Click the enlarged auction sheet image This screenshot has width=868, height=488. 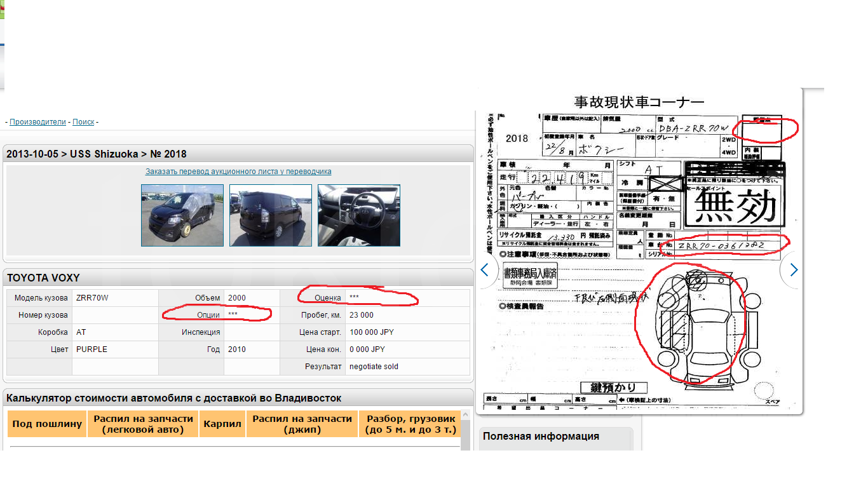pos(639,251)
